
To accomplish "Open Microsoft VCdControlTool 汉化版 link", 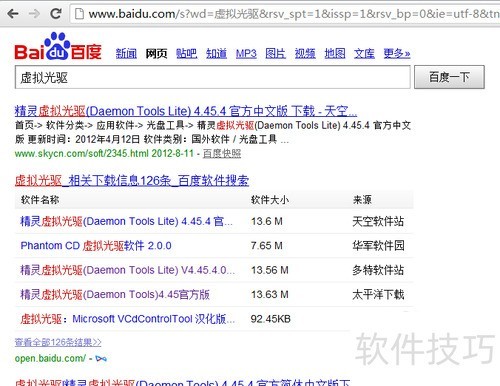I will [127, 319].
